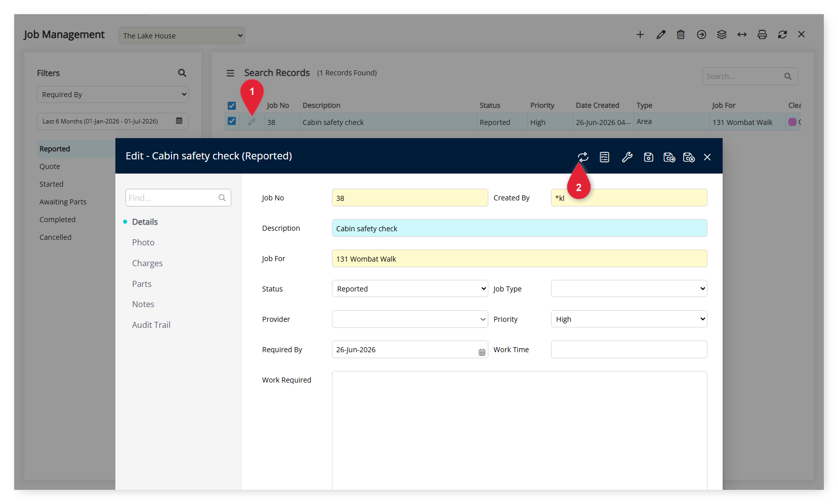Viewport: 838px width, 504px height.
Task: Open the calendar icon on the Last 6 Months filter
Action: (x=179, y=121)
